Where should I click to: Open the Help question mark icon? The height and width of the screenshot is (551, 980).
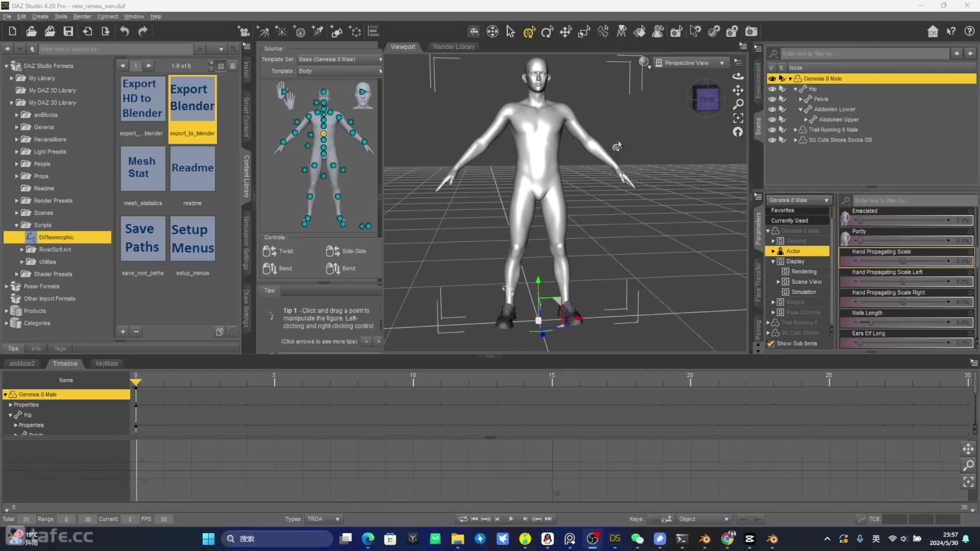click(969, 32)
